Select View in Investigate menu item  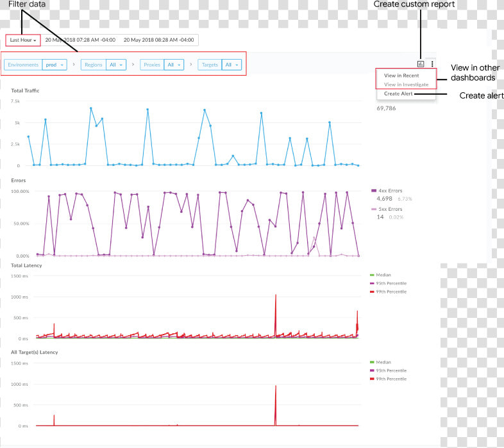(x=406, y=85)
